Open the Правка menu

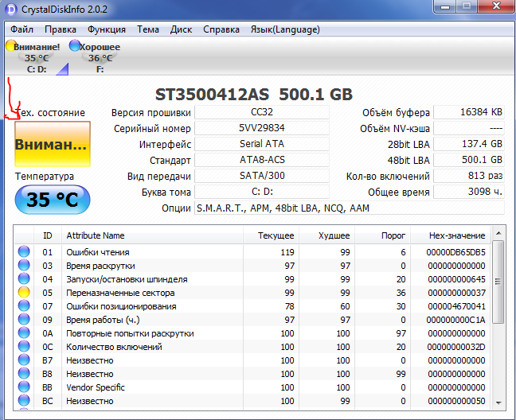(61, 29)
